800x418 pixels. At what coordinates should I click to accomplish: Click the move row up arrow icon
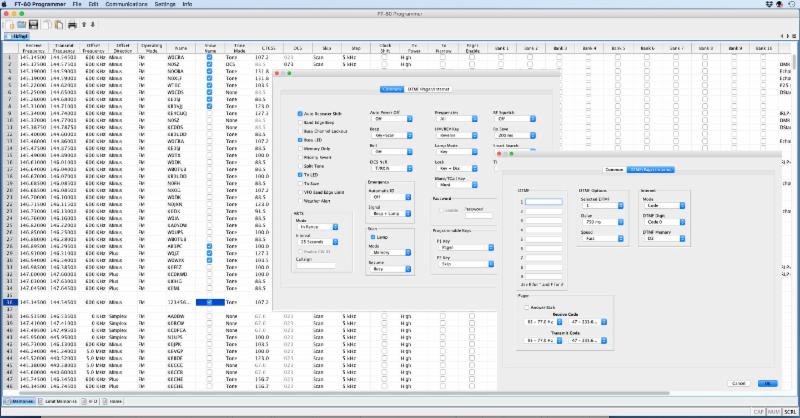(84, 24)
